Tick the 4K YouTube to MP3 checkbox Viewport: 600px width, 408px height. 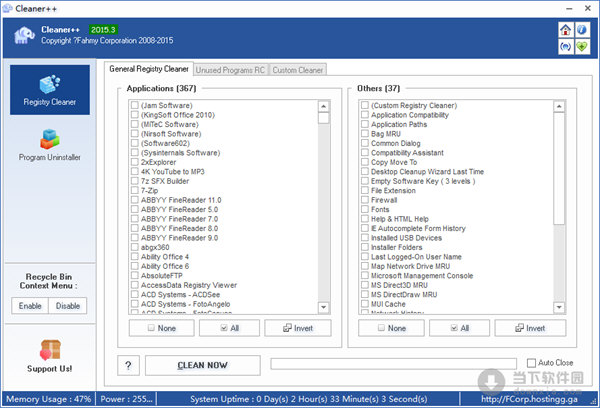(135, 171)
